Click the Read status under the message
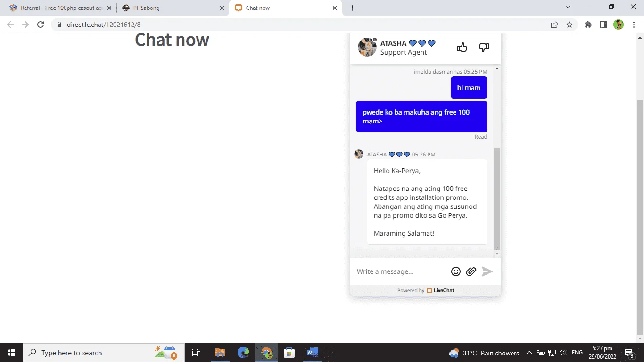 481,137
